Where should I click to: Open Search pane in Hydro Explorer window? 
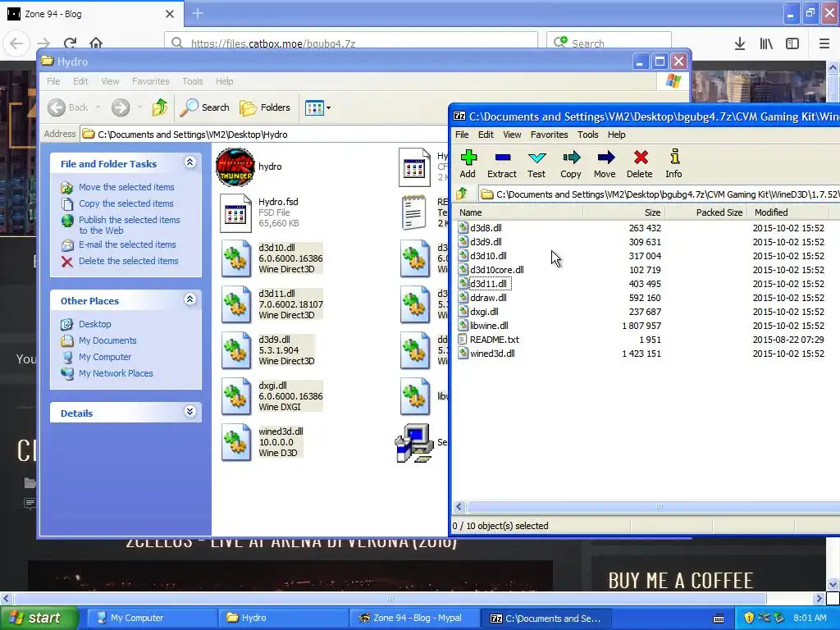(204, 107)
